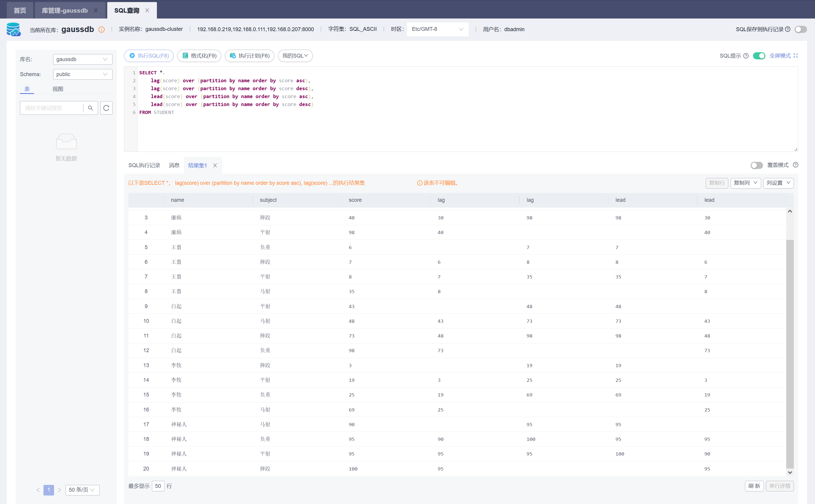Close the 结果集1 result tab
This screenshot has height=504, width=815.
[x=215, y=165]
